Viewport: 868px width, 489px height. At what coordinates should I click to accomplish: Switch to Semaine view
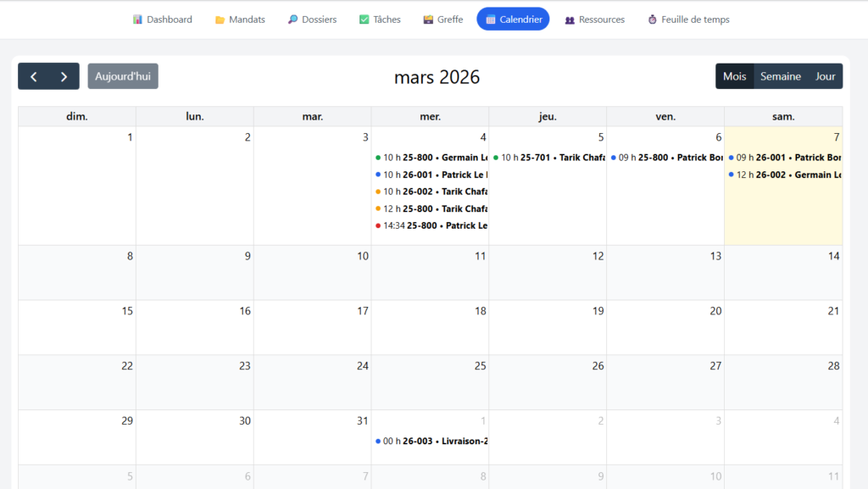click(x=780, y=76)
